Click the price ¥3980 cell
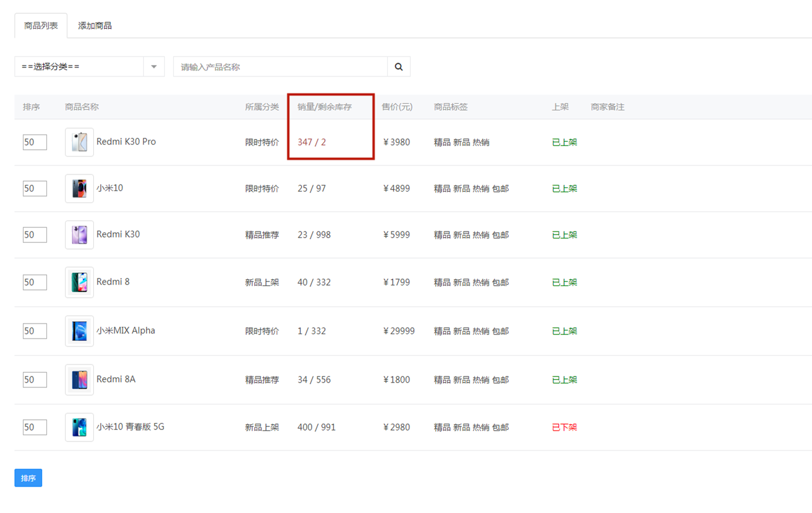The width and height of the screenshot is (812, 513). [x=397, y=143]
